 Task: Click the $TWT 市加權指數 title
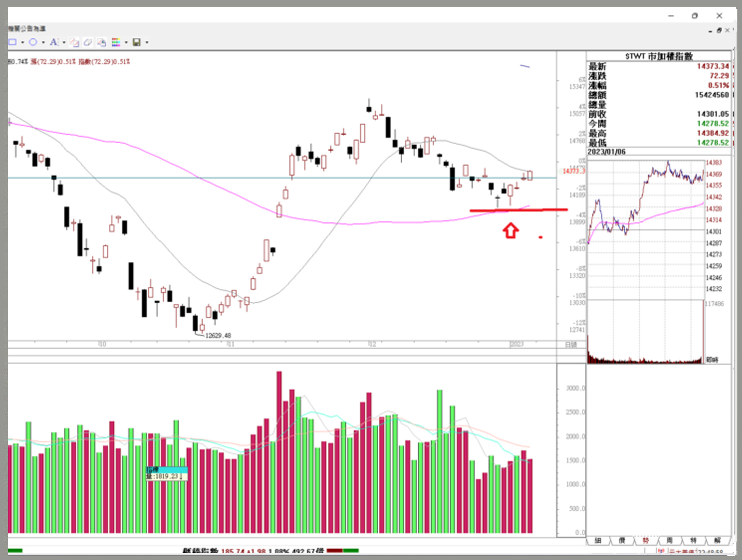click(659, 56)
